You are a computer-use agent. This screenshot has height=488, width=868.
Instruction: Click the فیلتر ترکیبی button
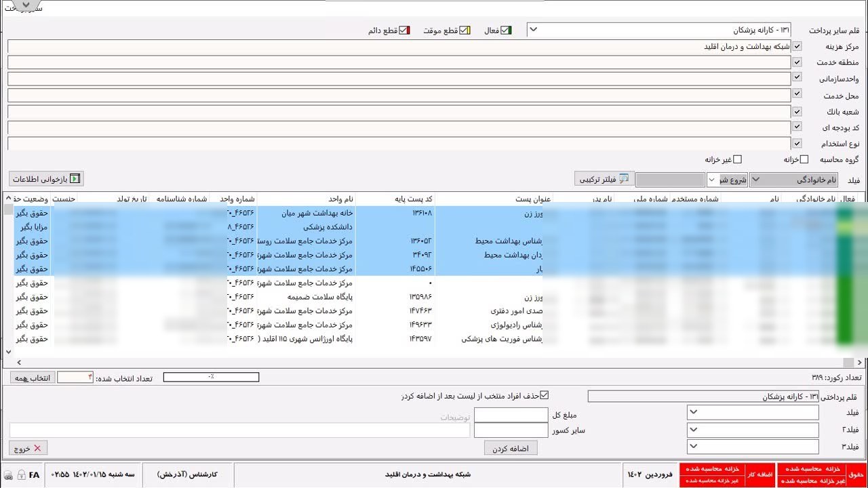point(604,179)
